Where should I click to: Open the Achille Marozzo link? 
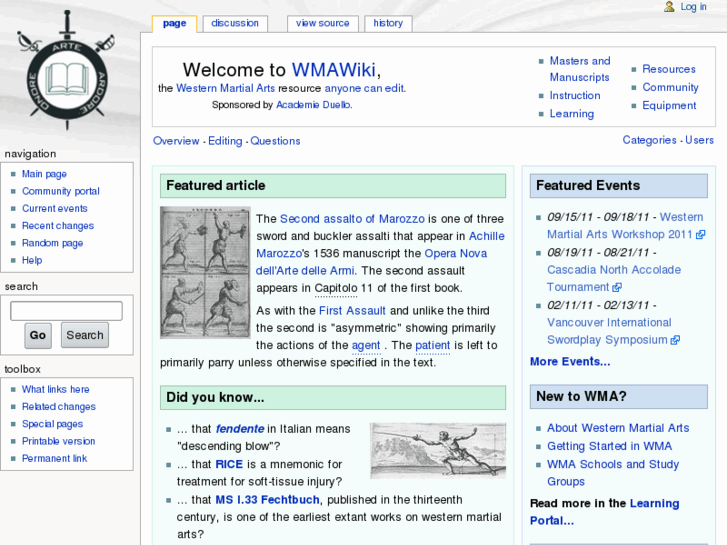[x=487, y=236]
